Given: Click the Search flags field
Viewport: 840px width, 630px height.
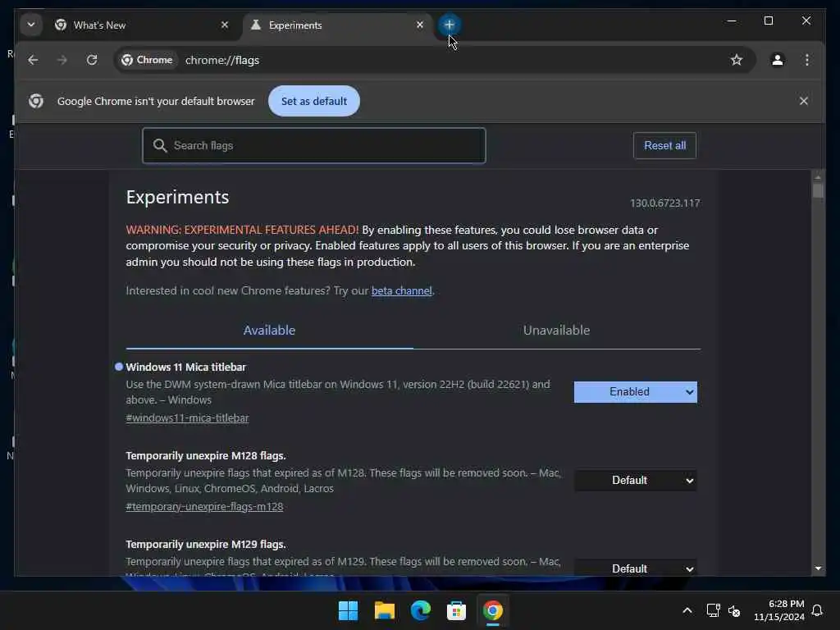Looking at the screenshot, I should click(314, 145).
